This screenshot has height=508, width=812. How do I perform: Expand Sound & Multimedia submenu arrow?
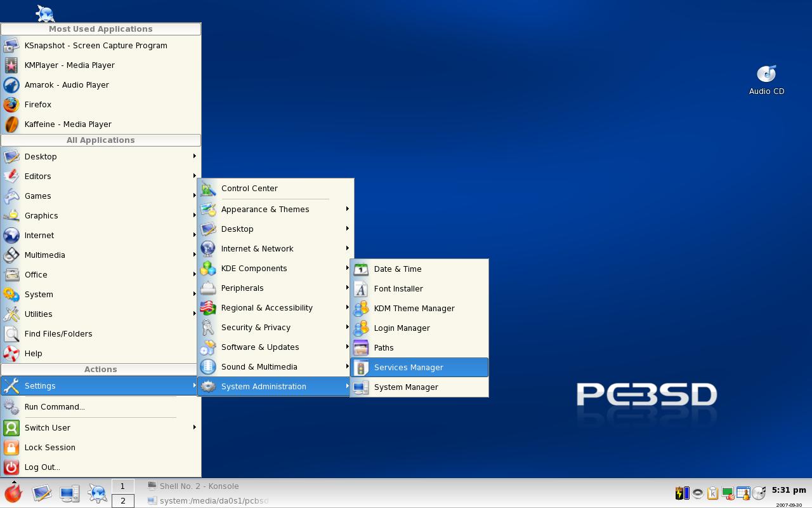click(x=347, y=366)
